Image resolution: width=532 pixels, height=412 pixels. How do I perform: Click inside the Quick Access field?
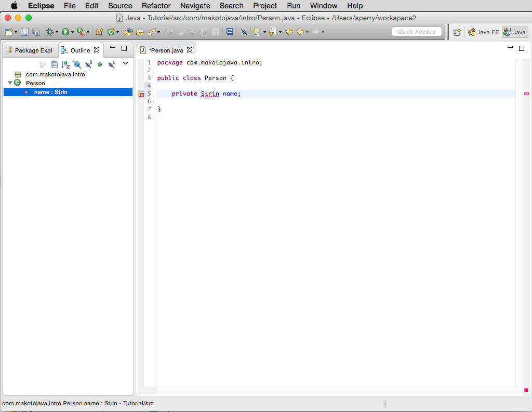[x=417, y=32]
